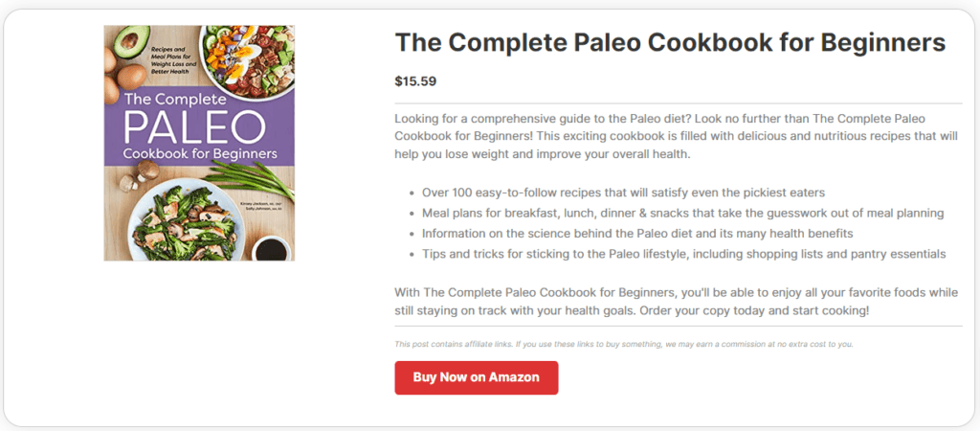Click the Complete Paleo Cookbook for Beginners heading
The image size is (980, 431).
670,43
